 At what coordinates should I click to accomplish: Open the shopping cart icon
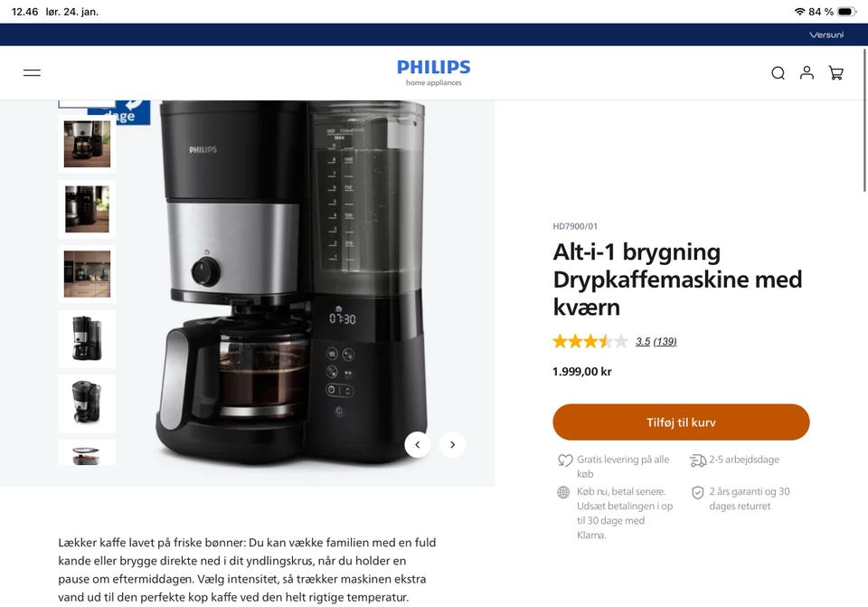(x=835, y=73)
